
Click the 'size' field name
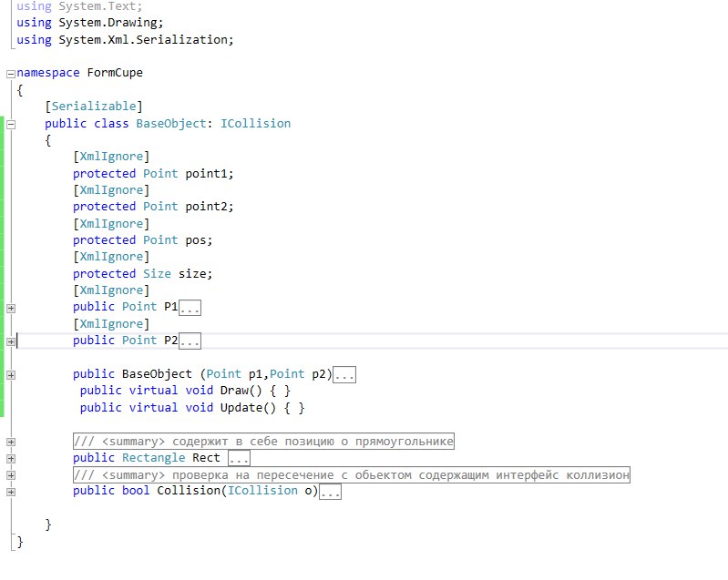tap(192, 274)
